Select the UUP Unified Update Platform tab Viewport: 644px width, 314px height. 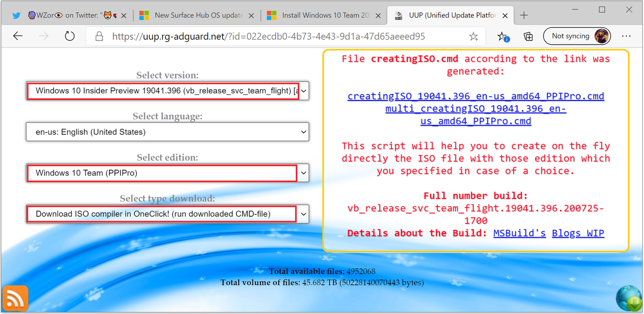450,15
